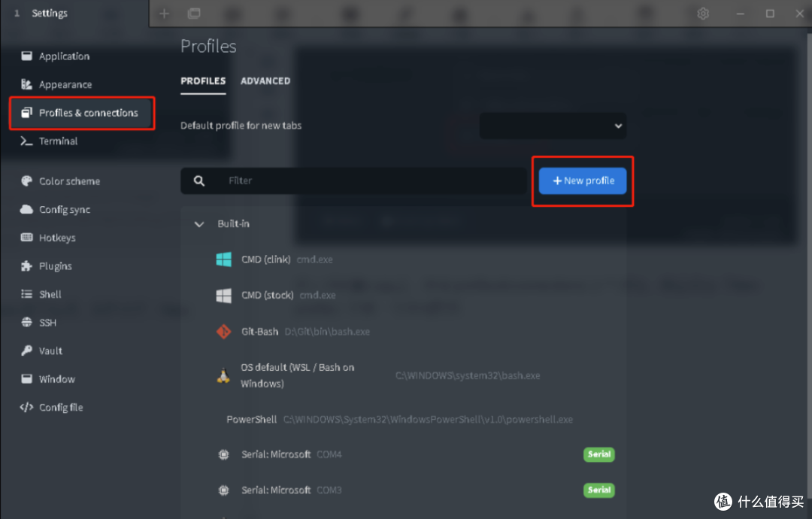
Task: Select the Settings tab title
Action: point(50,14)
